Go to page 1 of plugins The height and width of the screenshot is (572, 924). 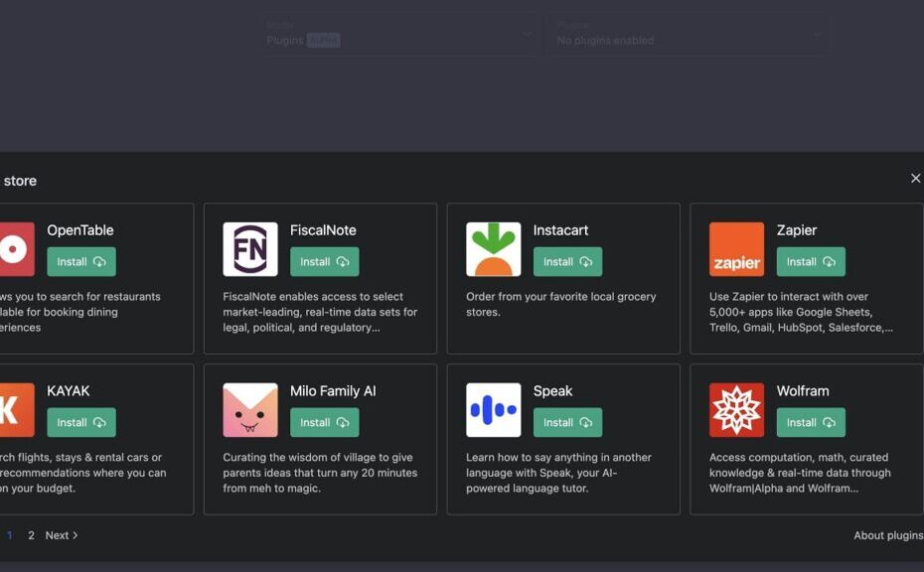click(x=9, y=535)
